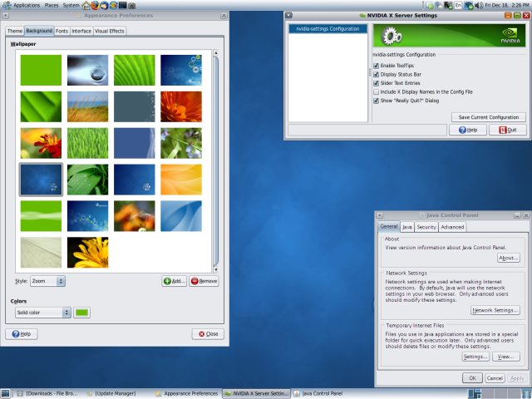Click the green update notifier tray icon
The image size is (532, 399).
[x=431, y=5]
